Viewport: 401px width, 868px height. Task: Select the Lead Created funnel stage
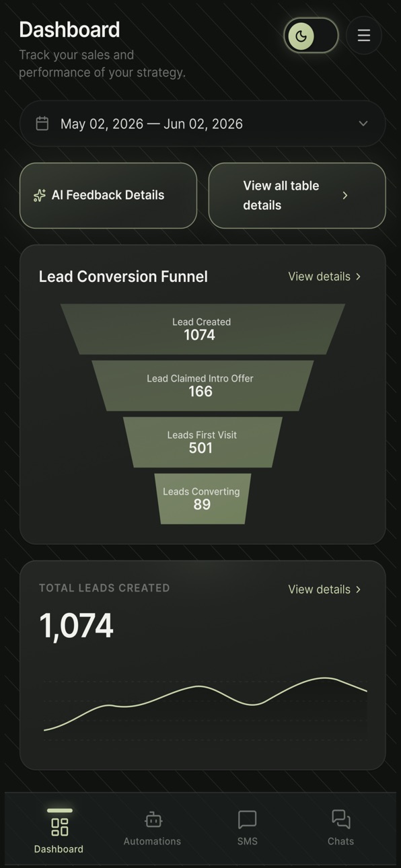click(203, 329)
